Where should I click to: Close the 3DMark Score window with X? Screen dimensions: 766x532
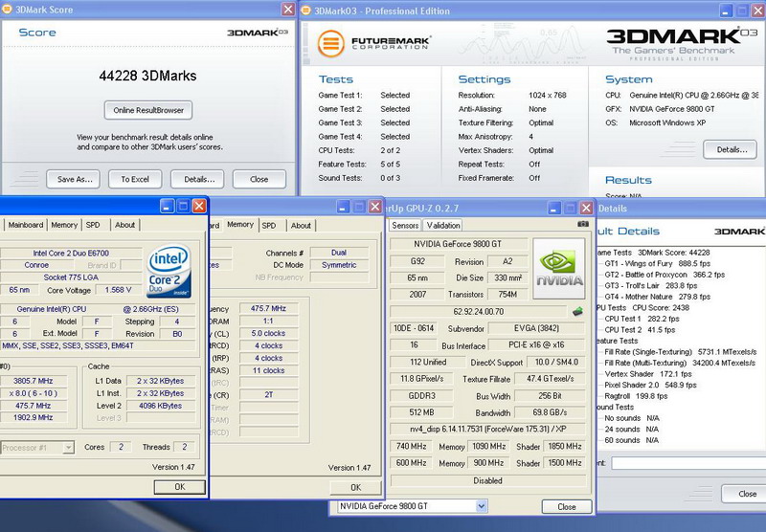[288, 10]
